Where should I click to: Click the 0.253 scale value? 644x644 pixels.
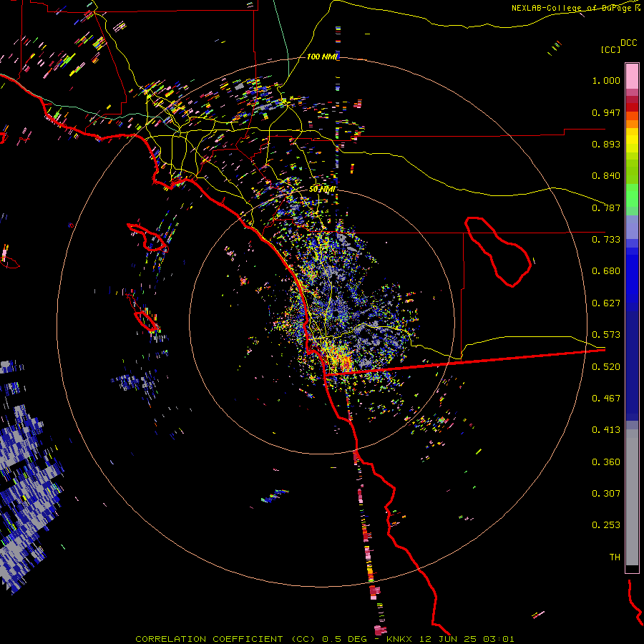[x=606, y=525]
